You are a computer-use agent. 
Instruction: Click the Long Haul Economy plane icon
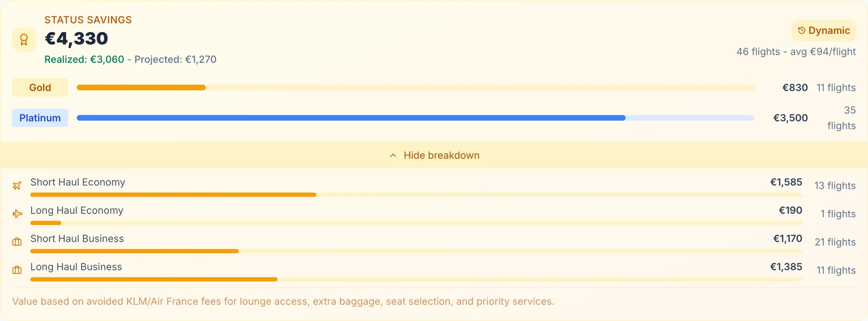pyautogui.click(x=17, y=214)
